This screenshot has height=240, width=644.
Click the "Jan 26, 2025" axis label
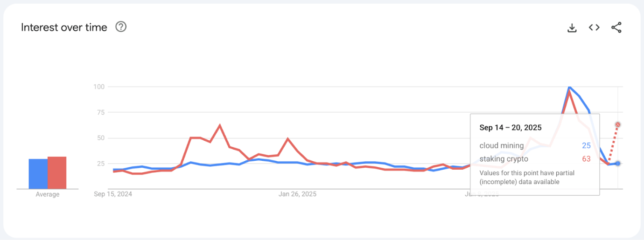point(297,194)
